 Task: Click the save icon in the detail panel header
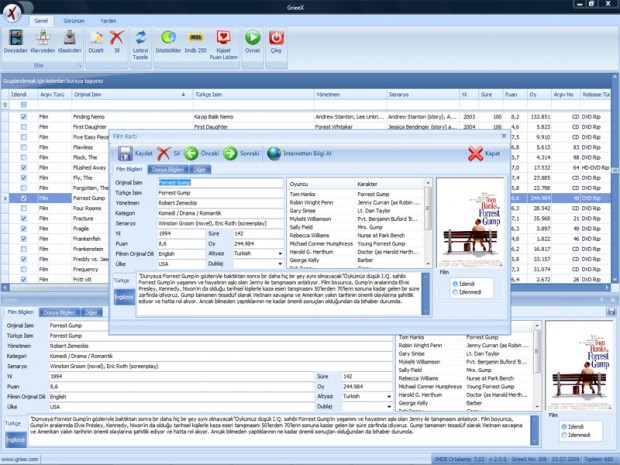pyautogui.click(x=611, y=312)
